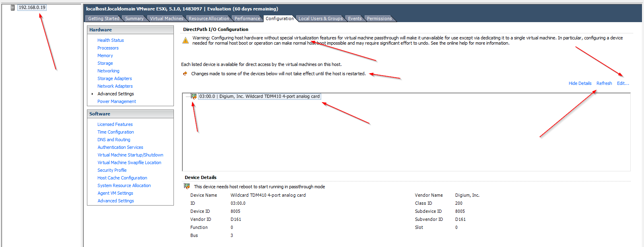Click the Class ID value 200
The image size is (644, 247).
pos(459,203)
